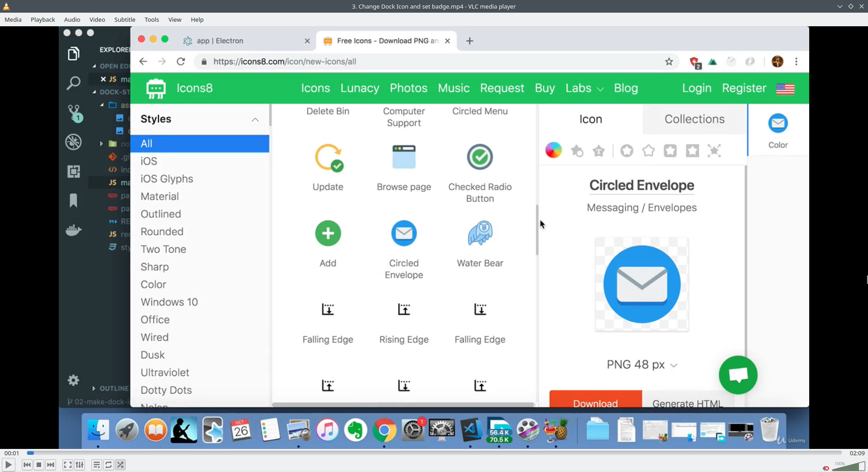Expand the Labs dropdown
Viewport: 868px width, 472px height.
click(x=585, y=88)
